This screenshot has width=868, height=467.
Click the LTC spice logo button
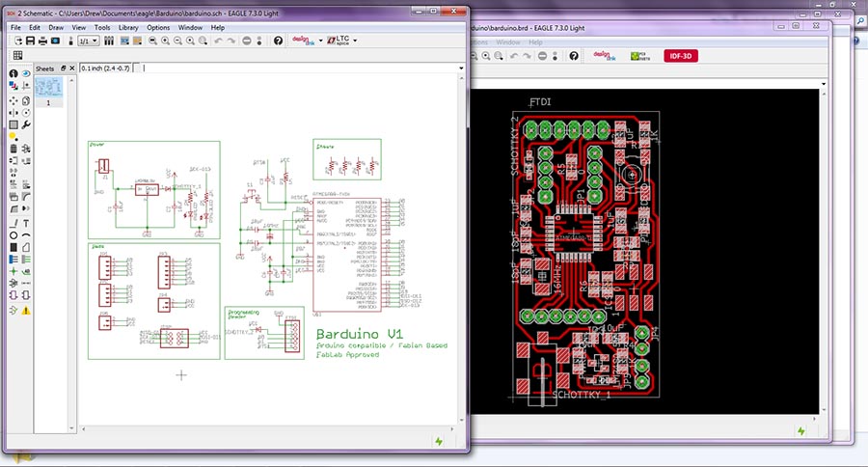[339, 41]
